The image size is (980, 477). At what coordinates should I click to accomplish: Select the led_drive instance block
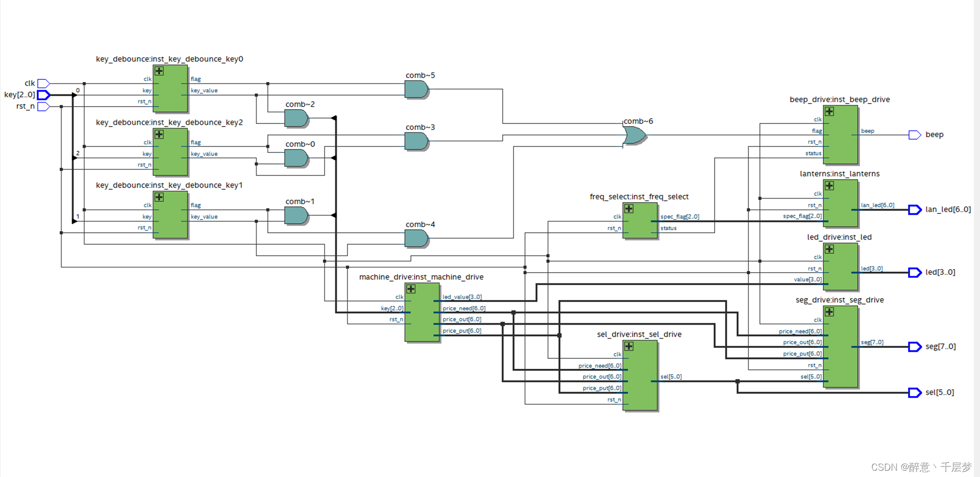[x=841, y=266]
